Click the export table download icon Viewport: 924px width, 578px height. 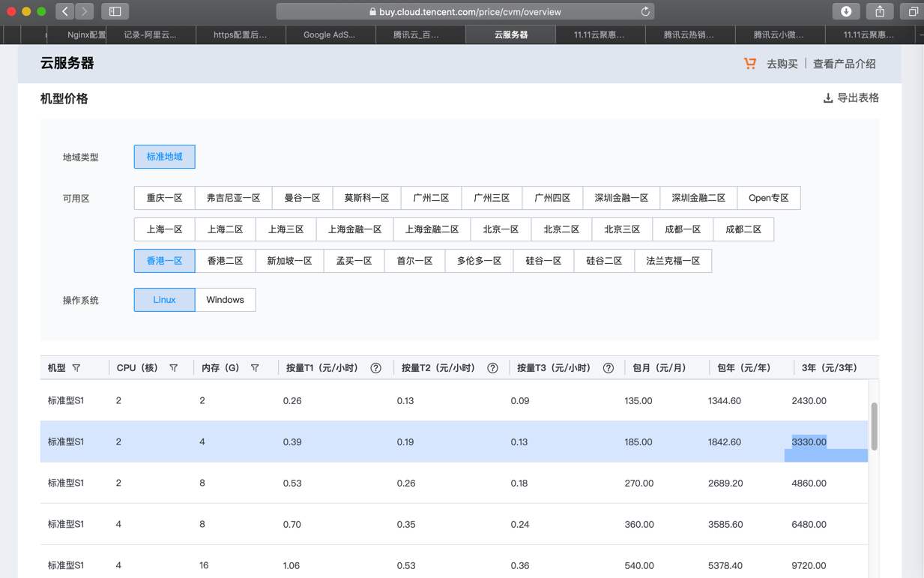tap(828, 98)
